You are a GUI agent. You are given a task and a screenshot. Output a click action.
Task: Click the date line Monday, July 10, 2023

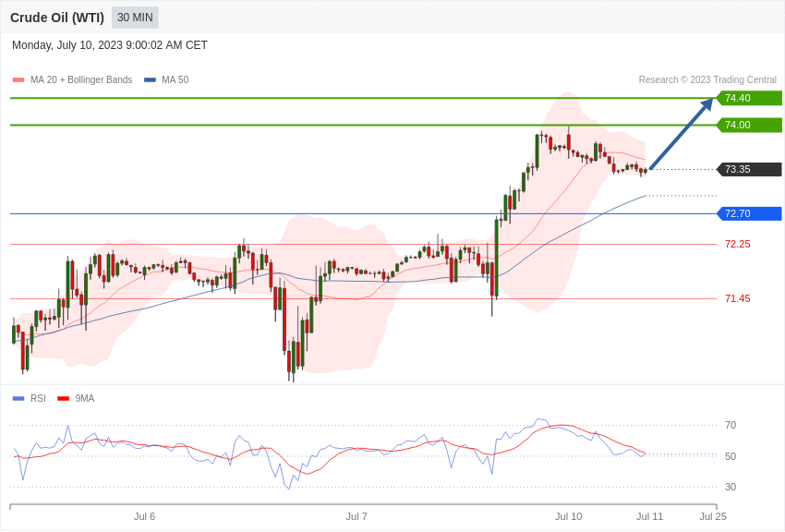(x=110, y=45)
